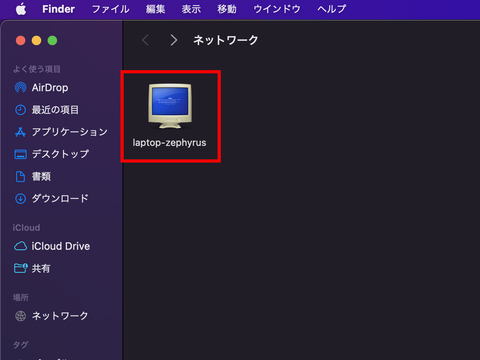Click the iCloud Drive cloud icon
This screenshot has height=360, width=480.
coord(21,246)
